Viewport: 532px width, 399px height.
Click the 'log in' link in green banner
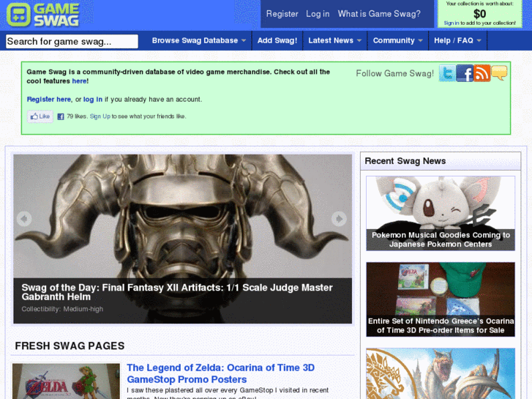pos(93,100)
